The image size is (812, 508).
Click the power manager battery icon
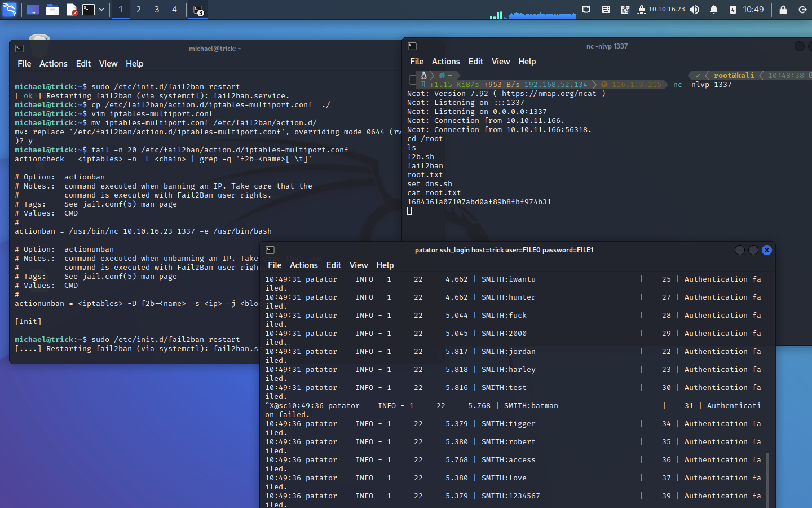733,9
